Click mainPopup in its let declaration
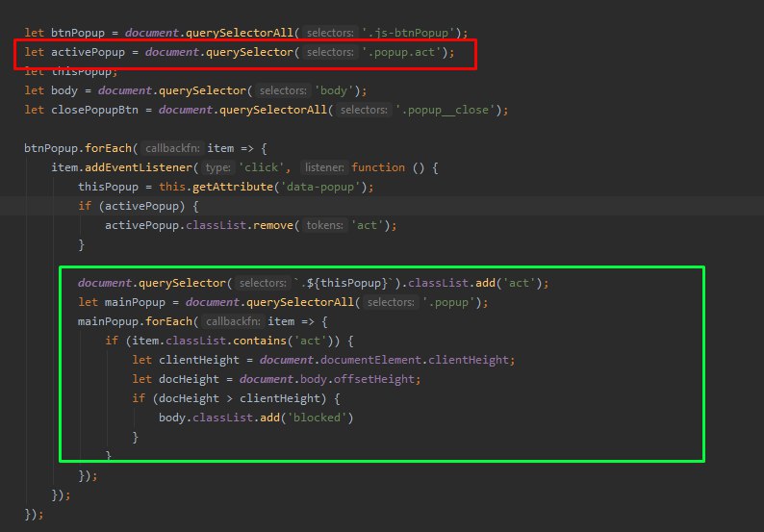This screenshot has height=532, width=764. [x=135, y=302]
